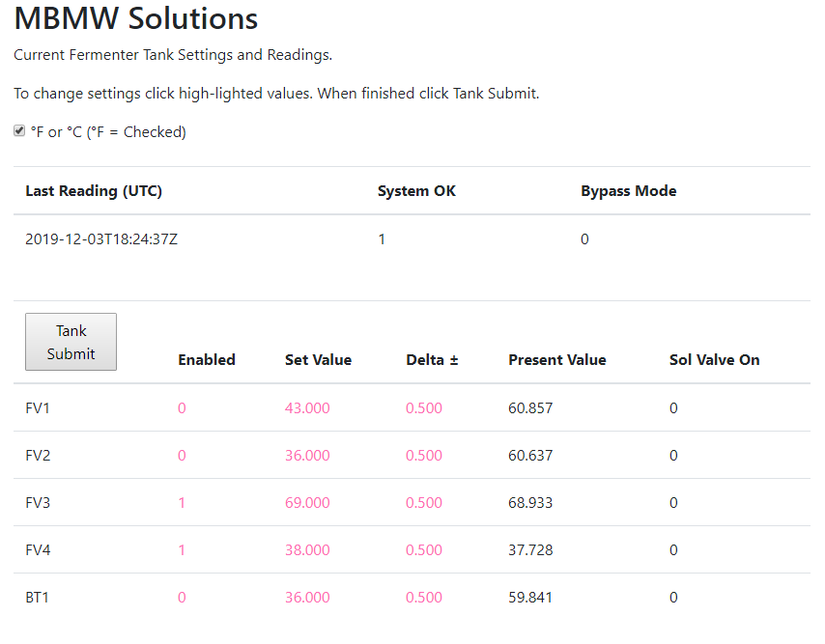Toggle the °F or °C checkbox

(x=19, y=131)
